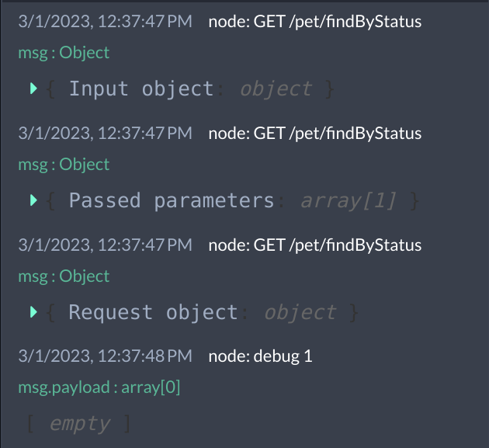Viewport: 489px width, 448px height.
Task: Expand the Request object disclosure triangle
Action: [x=33, y=313]
